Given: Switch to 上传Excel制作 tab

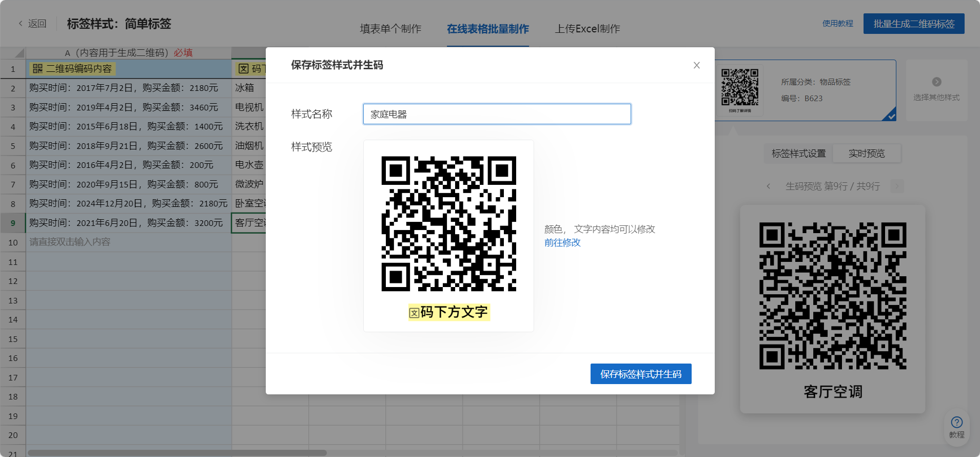Looking at the screenshot, I should coord(587,29).
